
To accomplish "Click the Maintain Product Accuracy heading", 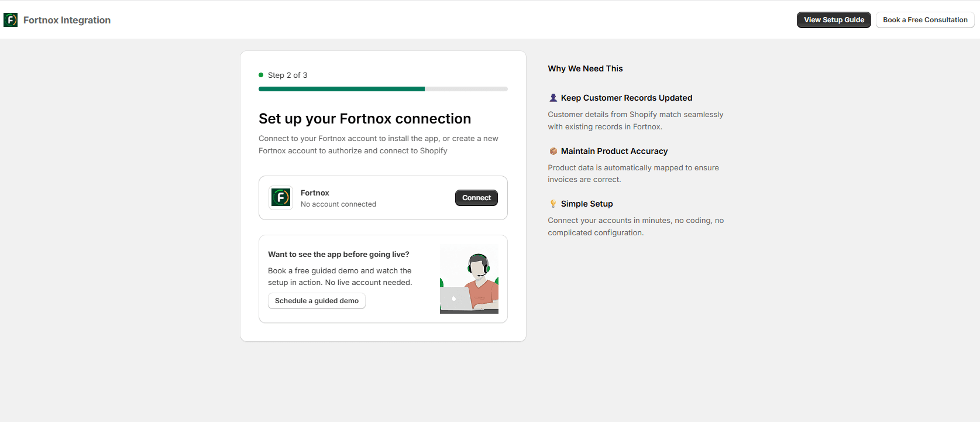I will (x=614, y=151).
